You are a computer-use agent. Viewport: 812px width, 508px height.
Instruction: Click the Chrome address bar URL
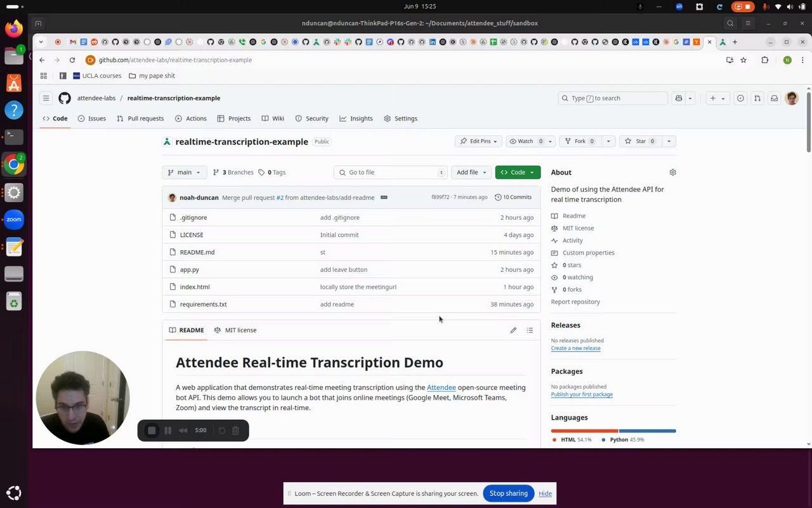[x=175, y=60]
